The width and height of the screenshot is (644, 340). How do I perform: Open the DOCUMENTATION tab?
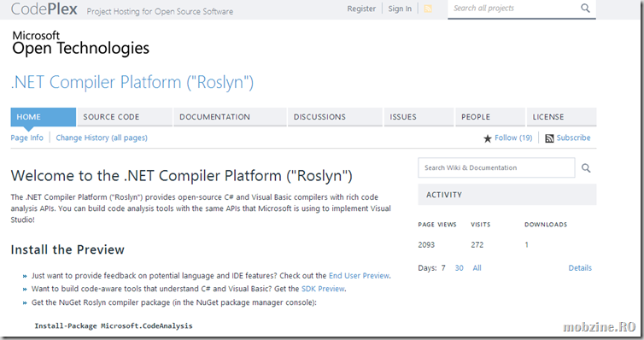pyautogui.click(x=230, y=117)
